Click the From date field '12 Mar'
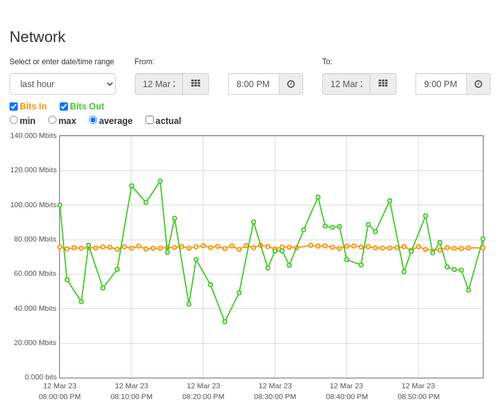This screenshot has height=403, width=500. pos(159,84)
